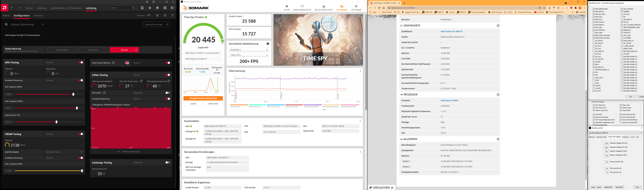Open notifications bell in Radeon Software
The height and width of the screenshot is (190, 644).
(x=157, y=8)
